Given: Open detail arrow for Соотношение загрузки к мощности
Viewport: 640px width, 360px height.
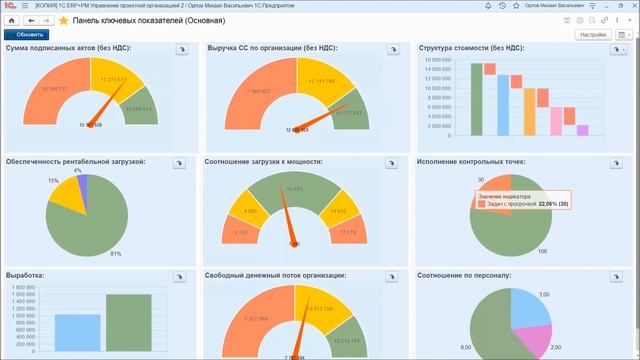Looking at the screenshot, I should [x=391, y=163].
